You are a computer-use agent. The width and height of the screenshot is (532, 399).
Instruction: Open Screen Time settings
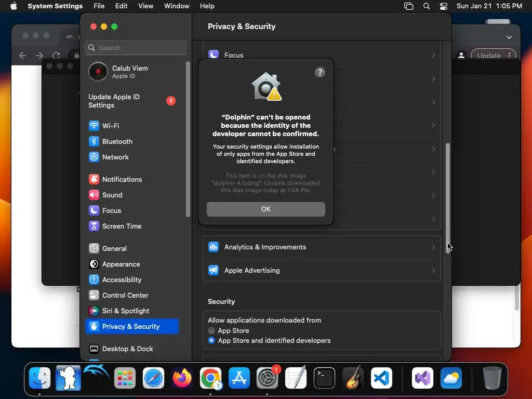pos(131,227)
